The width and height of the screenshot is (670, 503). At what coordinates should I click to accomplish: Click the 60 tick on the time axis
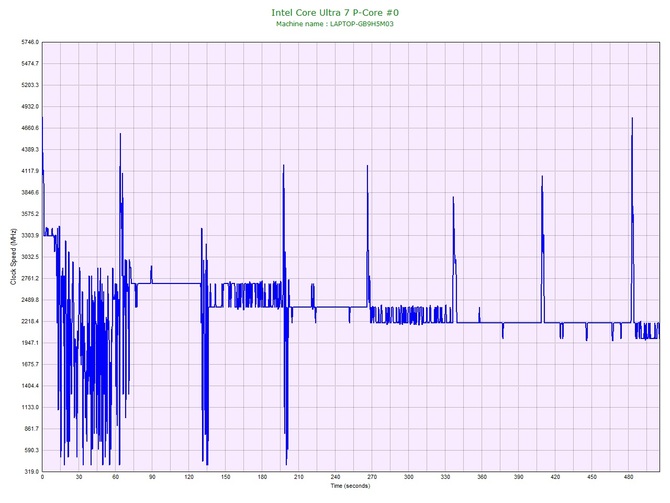coord(116,477)
